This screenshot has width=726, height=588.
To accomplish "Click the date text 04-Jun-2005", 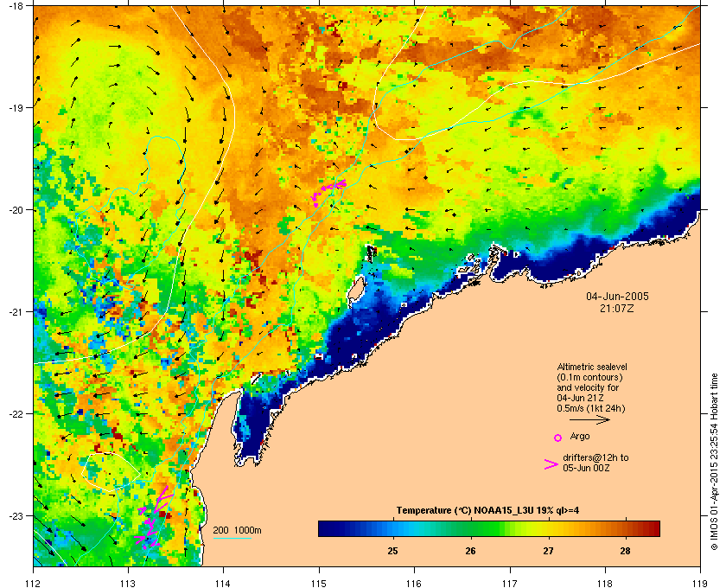I will [617, 296].
